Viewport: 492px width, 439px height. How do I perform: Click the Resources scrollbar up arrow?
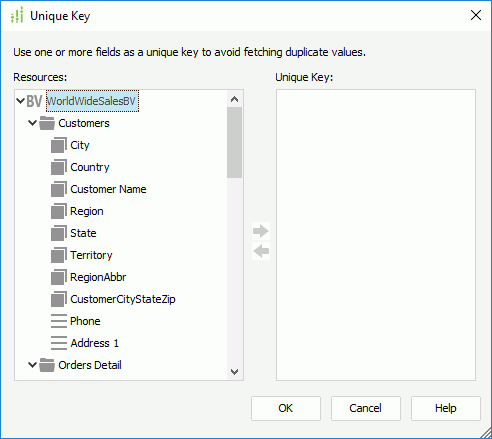[234, 99]
